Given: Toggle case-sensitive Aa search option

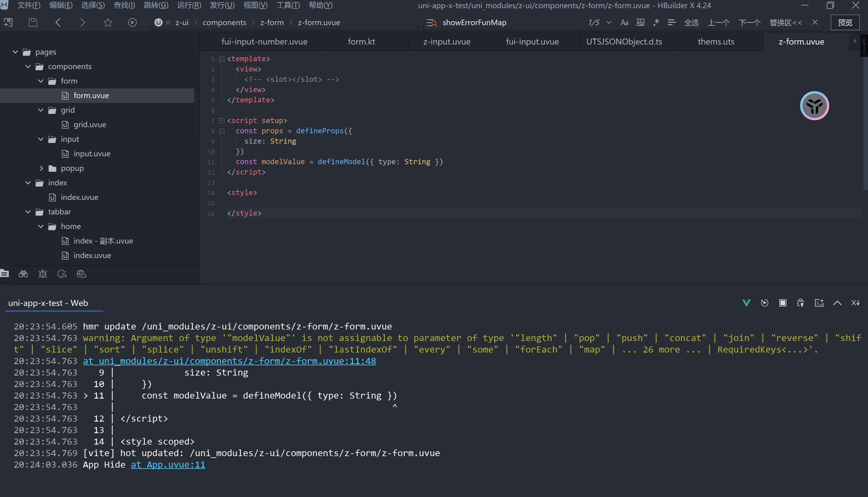Looking at the screenshot, I should [624, 22].
